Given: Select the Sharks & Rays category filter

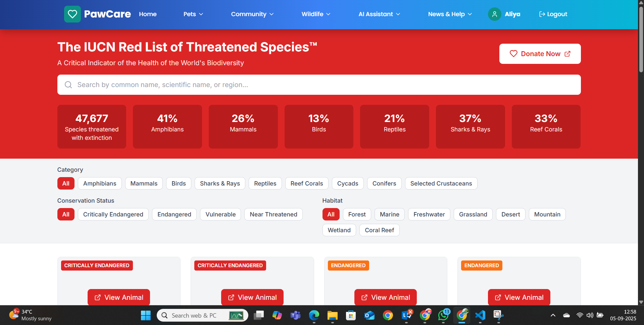Looking at the screenshot, I should point(220,184).
